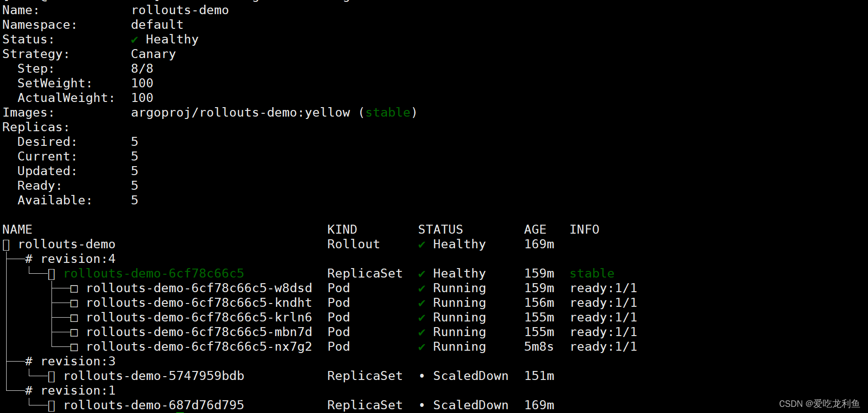Screen dimensions: 868x413
Task: Click the STATUS column header
Action: pos(441,229)
